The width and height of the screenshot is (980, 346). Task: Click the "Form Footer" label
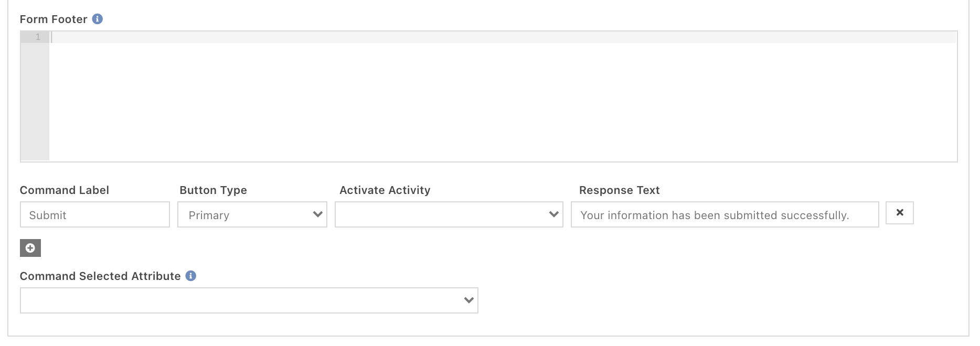tap(54, 19)
